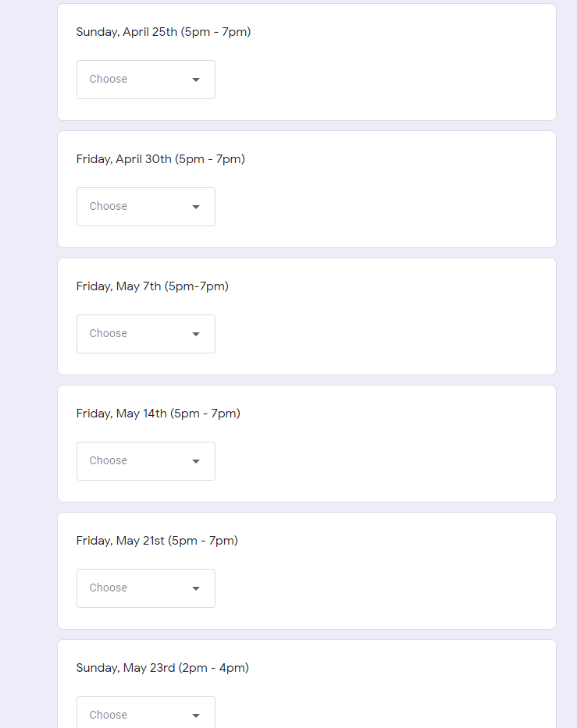Select the "Friday, May 7th (5pm-7pm)" question text
This screenshot has height=728, width=577.
pos(152,286)
